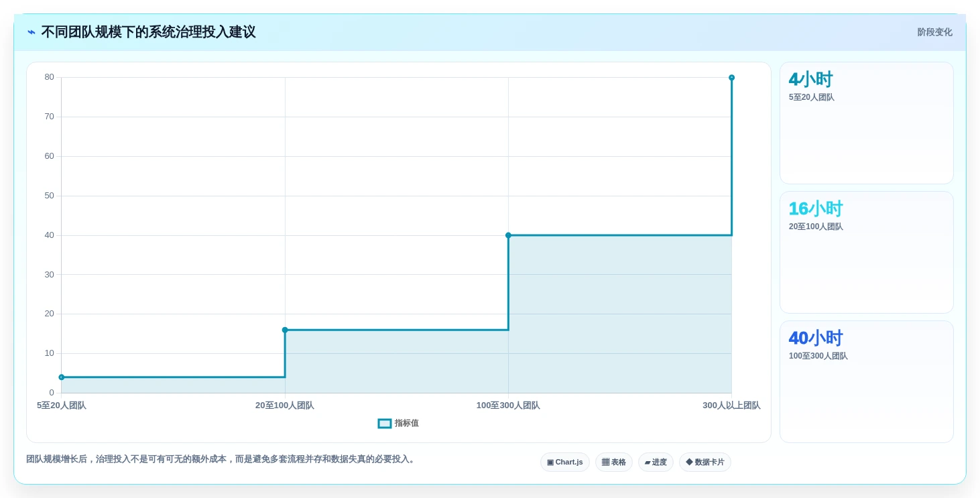The height and width of the screenshot is (498, 980).
Task: Click the 20至100人团队 caption in second card
Action: (816, 227)
